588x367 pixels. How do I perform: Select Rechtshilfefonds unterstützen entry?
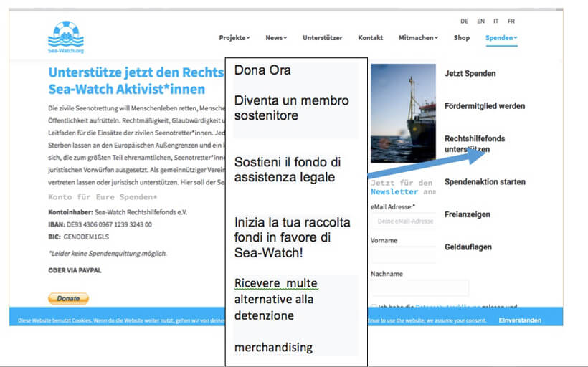coord(475,144)
